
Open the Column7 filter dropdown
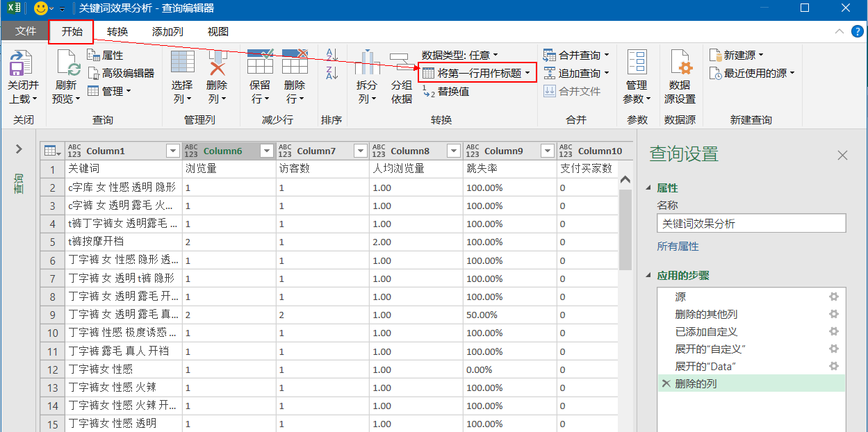[x=361, y=151]
